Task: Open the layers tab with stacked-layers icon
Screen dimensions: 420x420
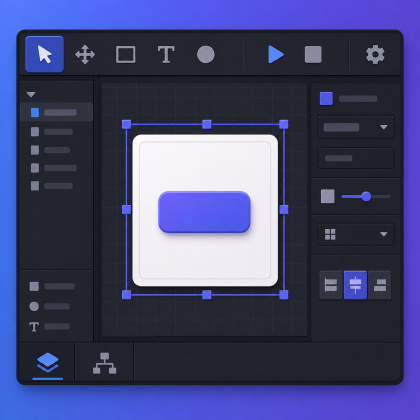Action: point(48,363)
